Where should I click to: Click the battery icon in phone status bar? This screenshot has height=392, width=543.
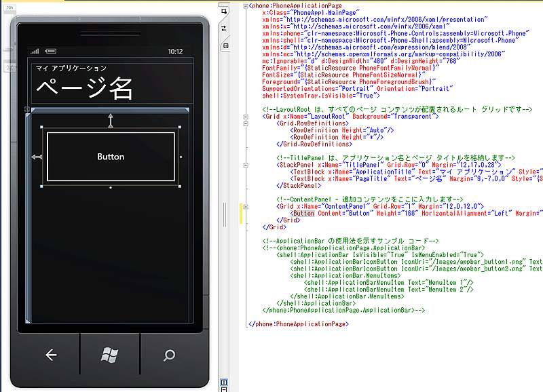point(50,52)
